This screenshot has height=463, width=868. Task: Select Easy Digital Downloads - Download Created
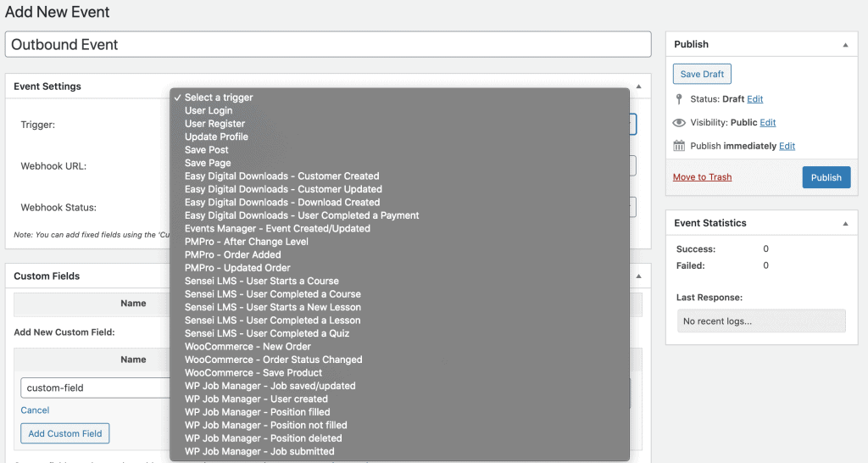[x=399, y=202]
